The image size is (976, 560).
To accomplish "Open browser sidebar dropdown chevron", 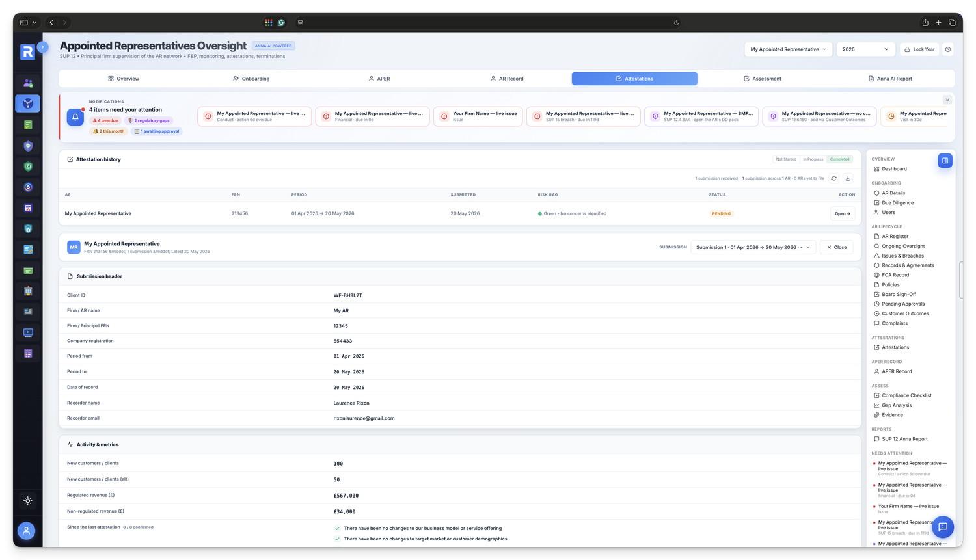I will [34, 22].
